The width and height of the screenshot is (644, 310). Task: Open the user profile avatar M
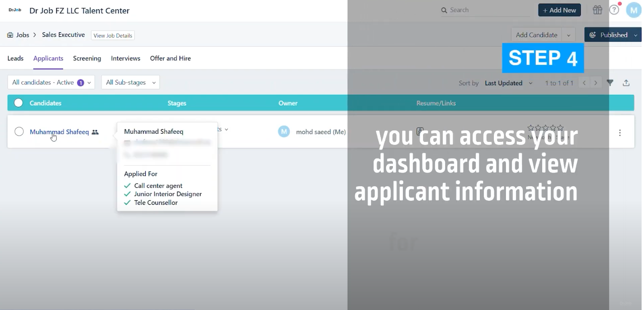click(x=634, y=10)
